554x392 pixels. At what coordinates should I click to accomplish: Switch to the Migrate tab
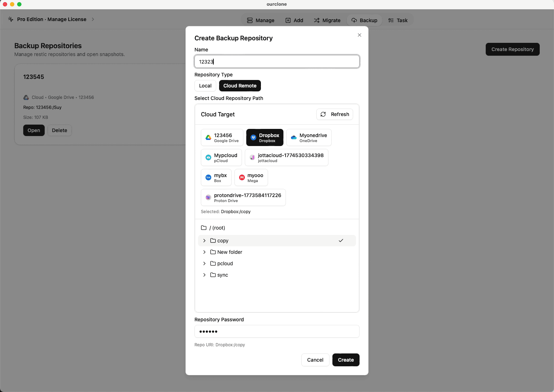(x=327, y=20)
